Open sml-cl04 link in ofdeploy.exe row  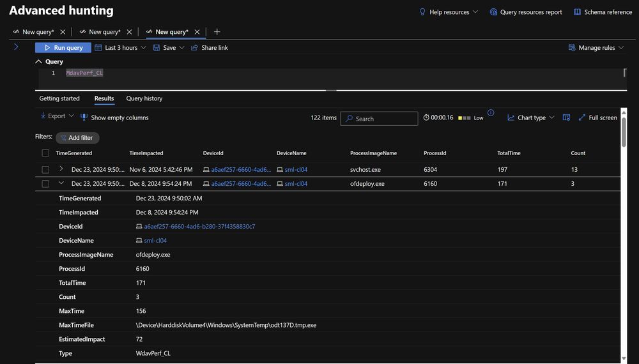[296, 184]
